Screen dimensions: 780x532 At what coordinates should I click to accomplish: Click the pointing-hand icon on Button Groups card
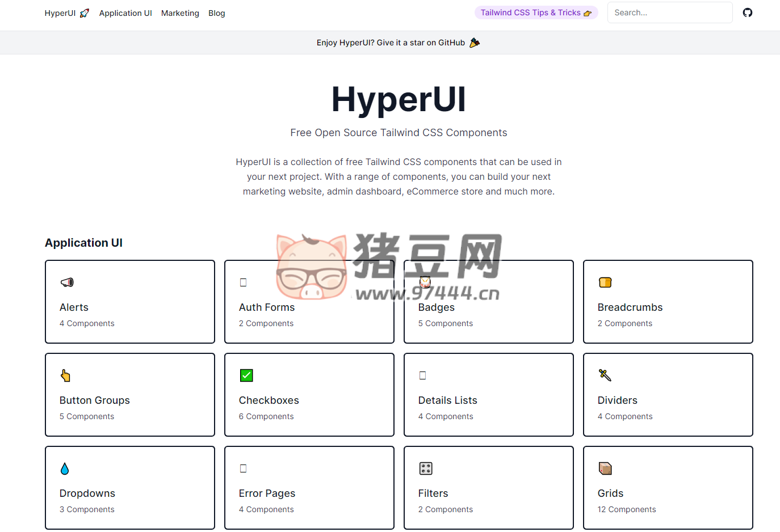pyautogui.click(x=65, y=375)
